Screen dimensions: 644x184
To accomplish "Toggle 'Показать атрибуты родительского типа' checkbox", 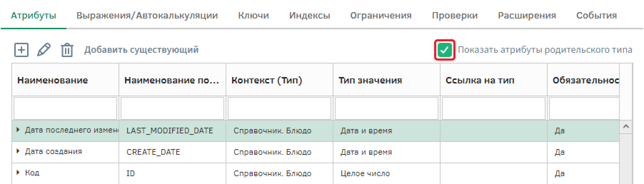I will [444, 50].
